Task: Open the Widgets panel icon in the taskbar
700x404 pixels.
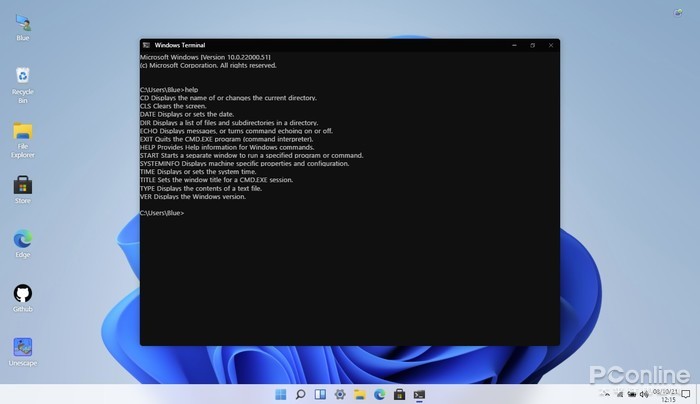Action: (320, 394)
